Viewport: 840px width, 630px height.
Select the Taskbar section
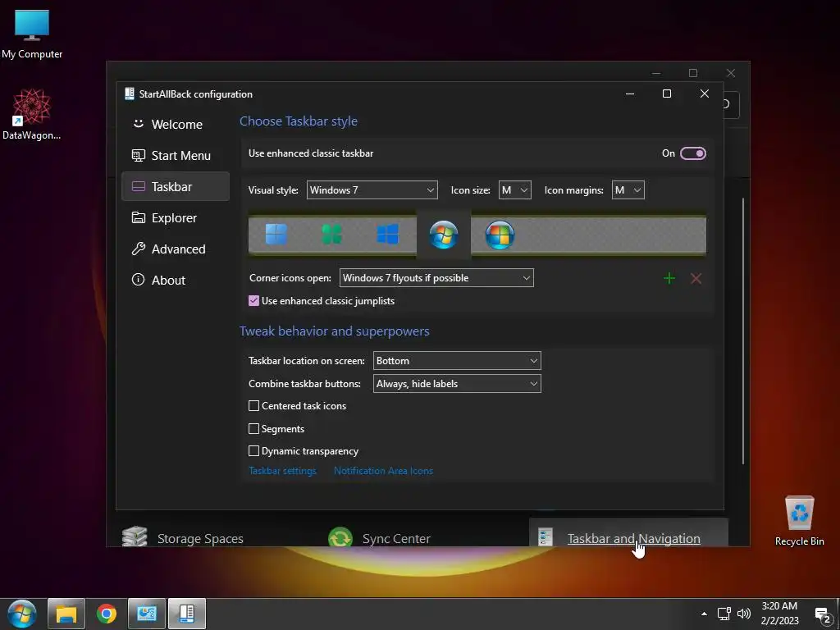click(x=176, y=186)
